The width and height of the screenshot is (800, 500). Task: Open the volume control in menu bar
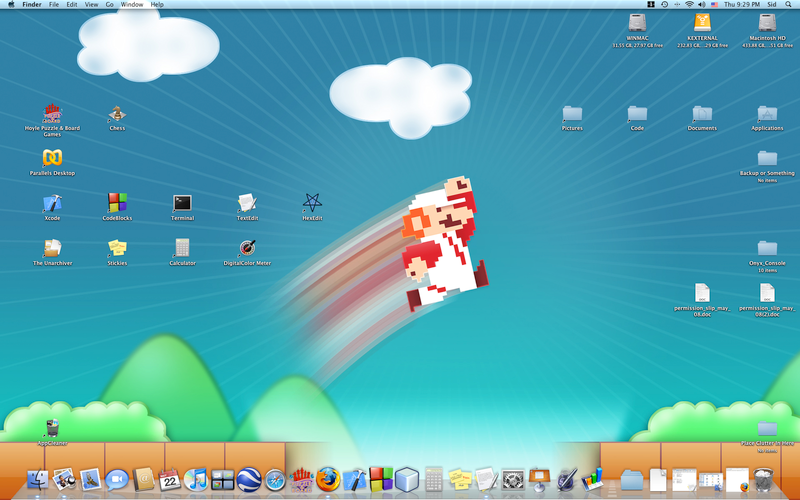click(701, 4)
